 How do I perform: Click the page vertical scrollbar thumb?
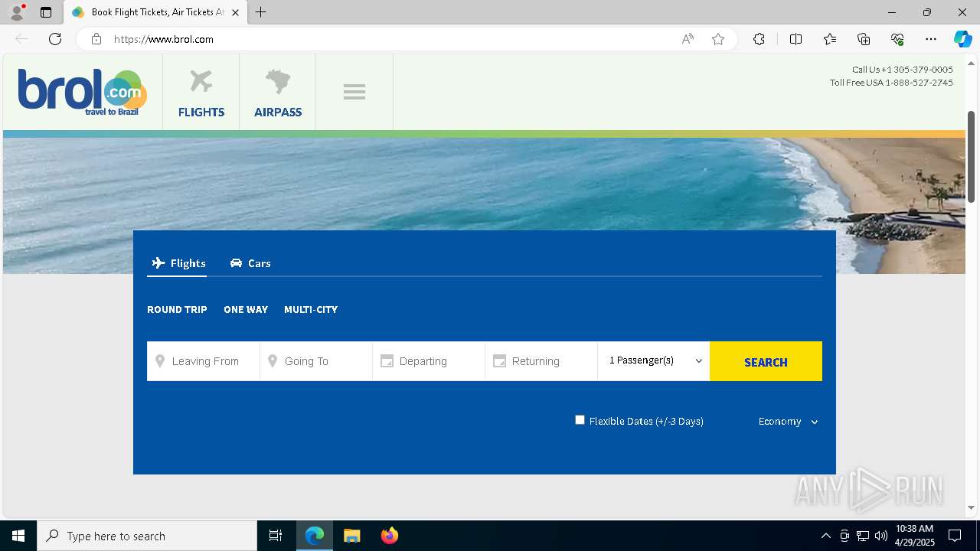point(972,156)
